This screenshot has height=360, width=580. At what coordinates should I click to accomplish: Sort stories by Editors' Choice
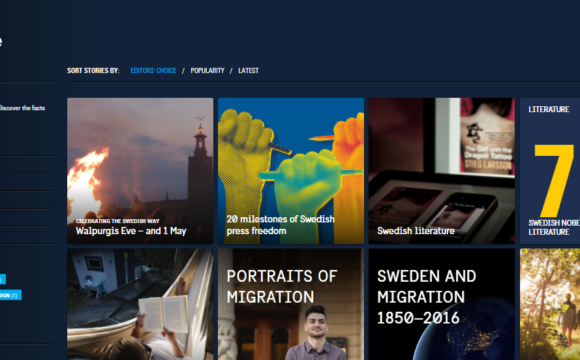coord(153,71)
